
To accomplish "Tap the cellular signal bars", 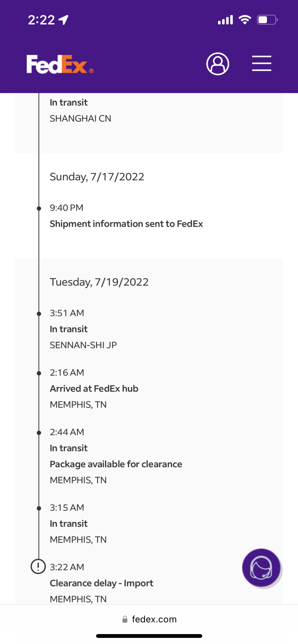I will 225,20.
